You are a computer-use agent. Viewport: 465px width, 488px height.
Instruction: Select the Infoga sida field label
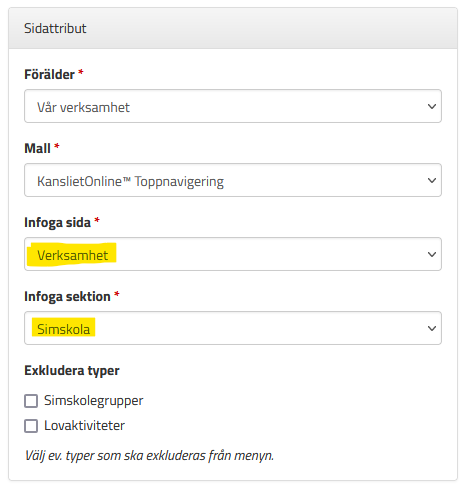(x=57, y=223)
